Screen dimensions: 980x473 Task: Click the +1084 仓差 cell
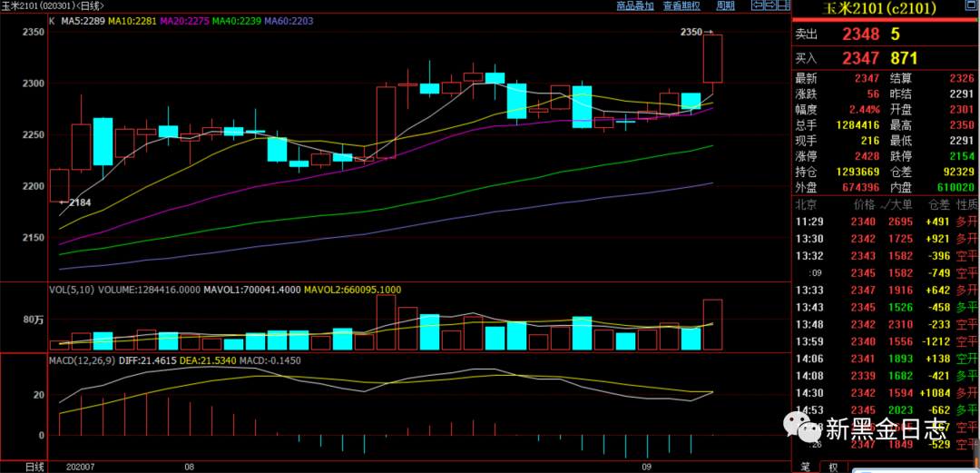pos(935,393)
